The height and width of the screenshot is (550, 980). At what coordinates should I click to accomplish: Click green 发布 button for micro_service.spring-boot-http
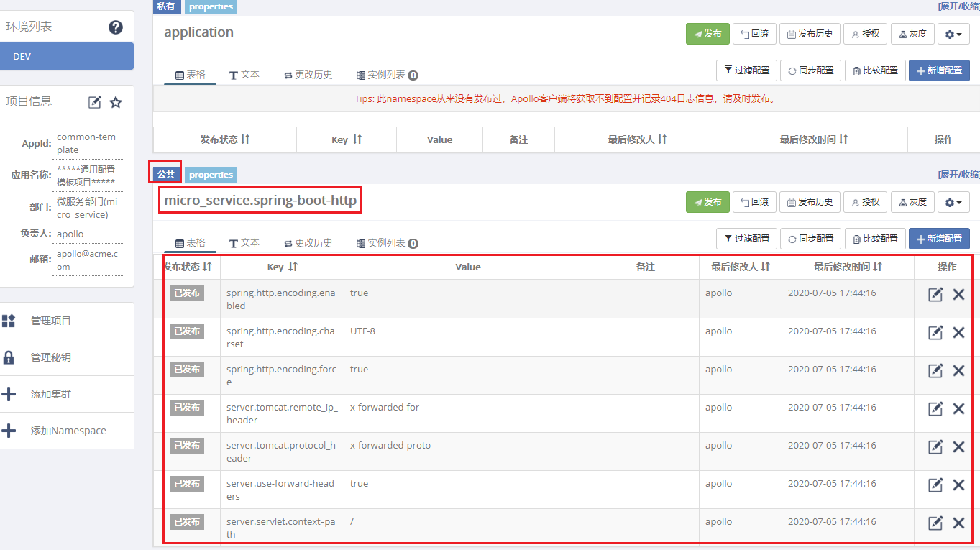coord(707,202)
